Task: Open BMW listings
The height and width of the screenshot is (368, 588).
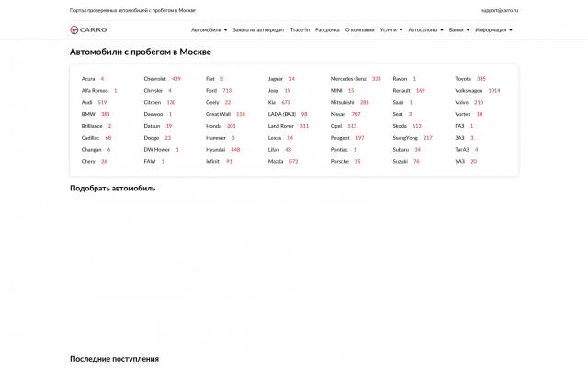Action: (88, 114)
